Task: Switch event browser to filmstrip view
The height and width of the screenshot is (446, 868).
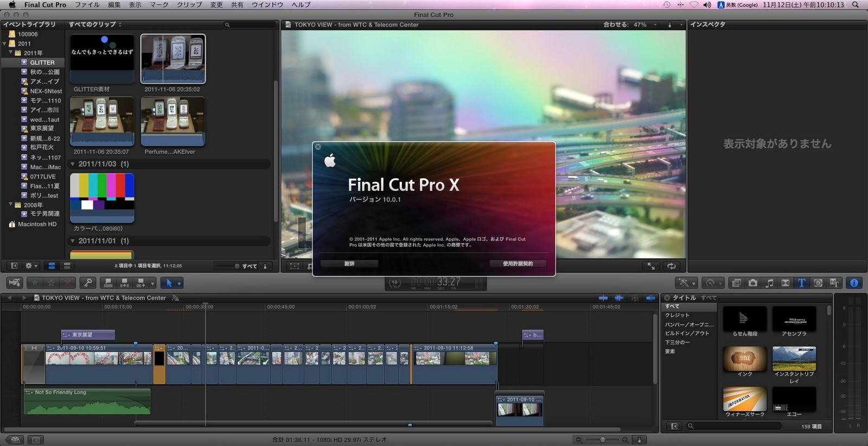Action: [52, 266]
